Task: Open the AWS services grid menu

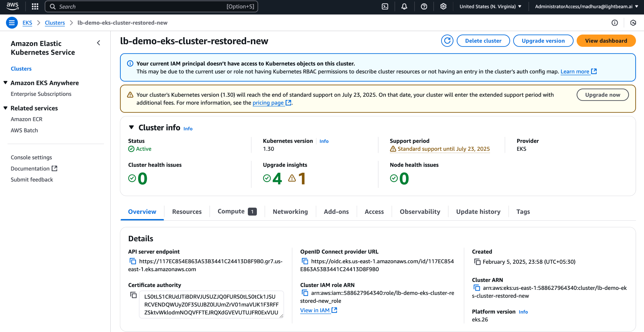Action: point(35,6)
